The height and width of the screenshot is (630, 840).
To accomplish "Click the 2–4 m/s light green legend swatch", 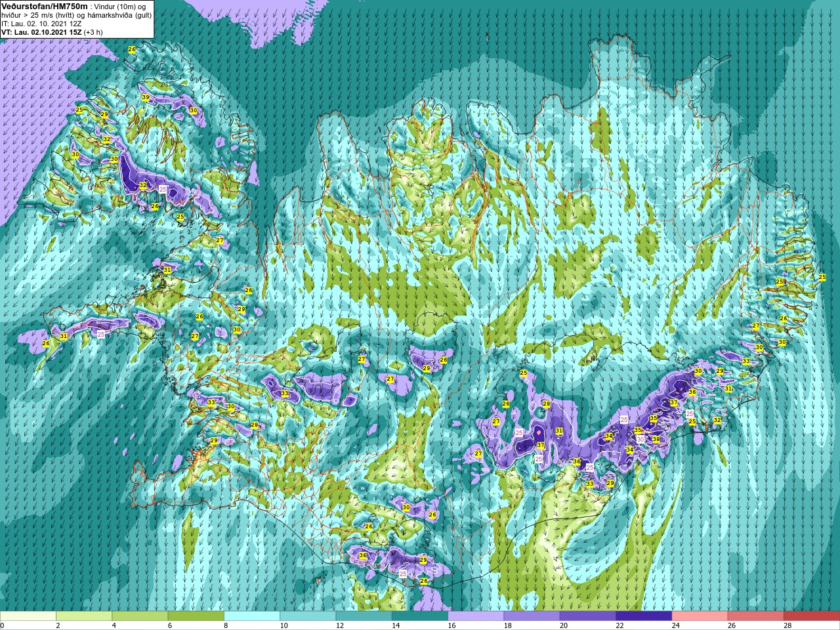I will pyautogui.click(x=84, y=616).
